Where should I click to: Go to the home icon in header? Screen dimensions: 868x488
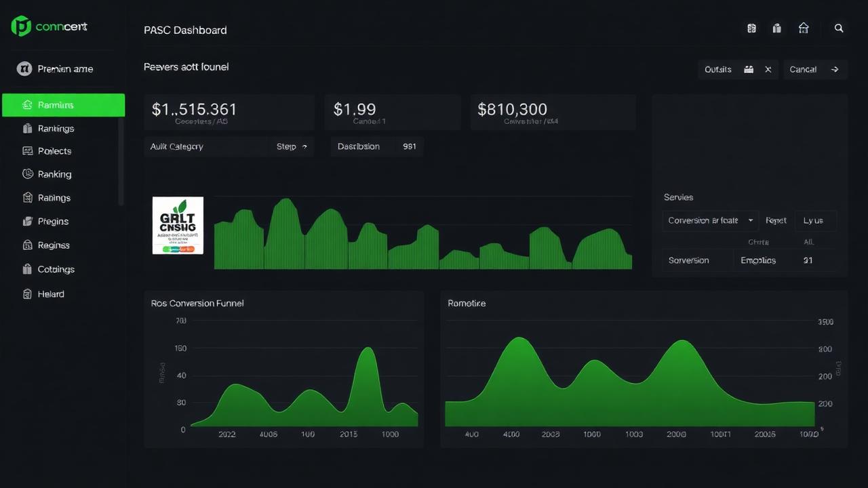pos(804,28)
